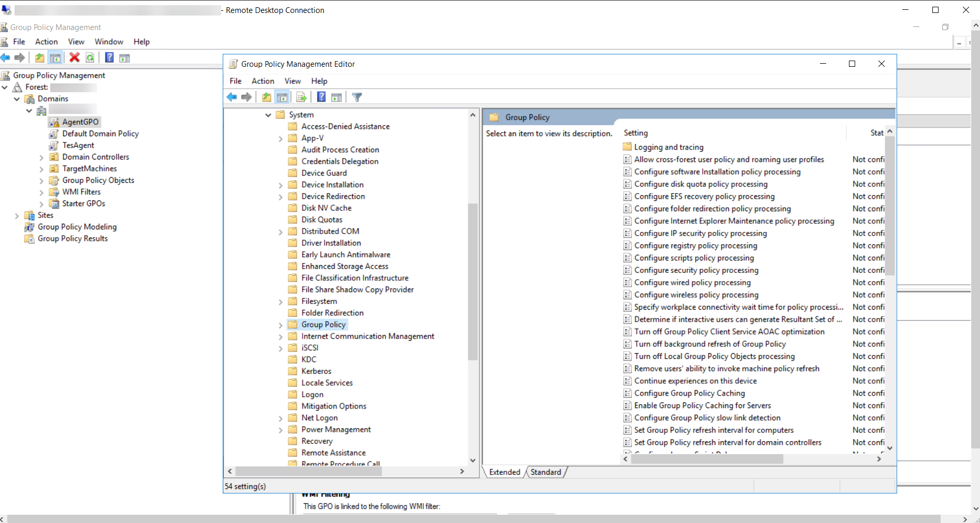980x523 pixels.
Task: Expand the Group Policy Objects node
Action: point(41,181)
